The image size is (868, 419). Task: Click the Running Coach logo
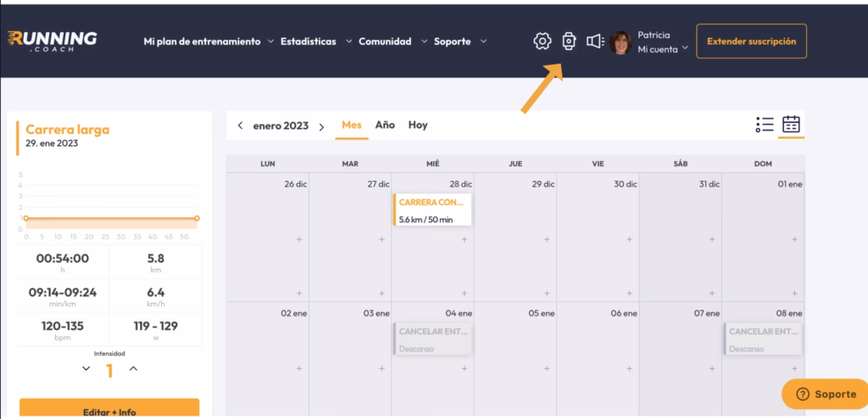53,41
